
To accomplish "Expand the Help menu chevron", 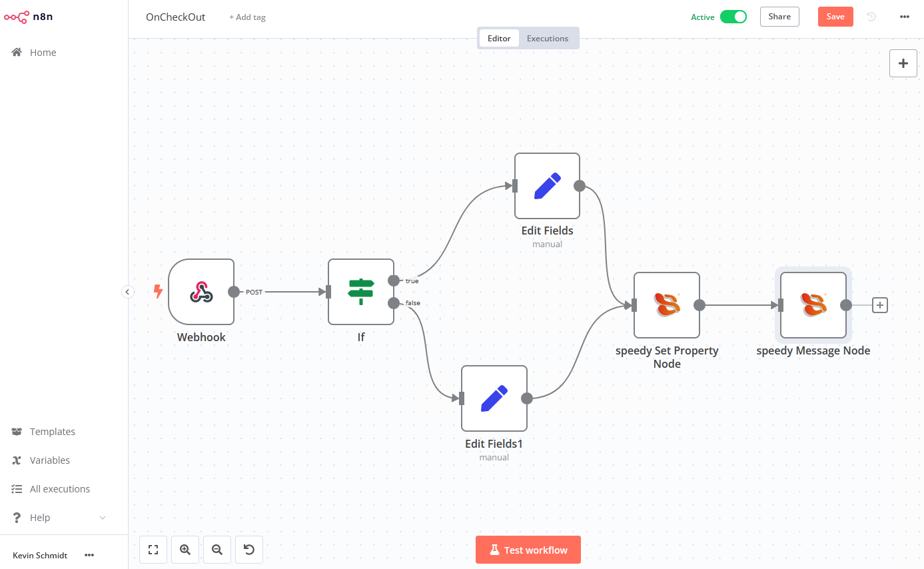I will pyautogui.click(x=103, y=518).
